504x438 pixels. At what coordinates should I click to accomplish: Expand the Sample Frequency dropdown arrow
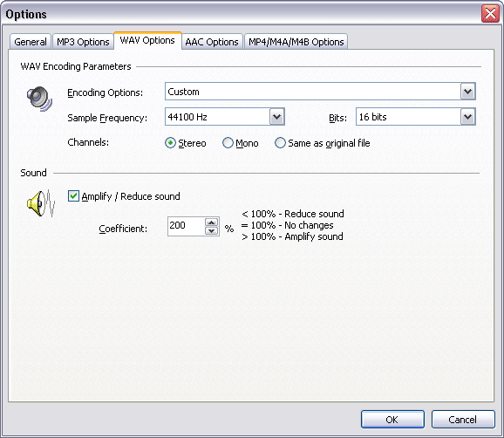pos(276,117)
